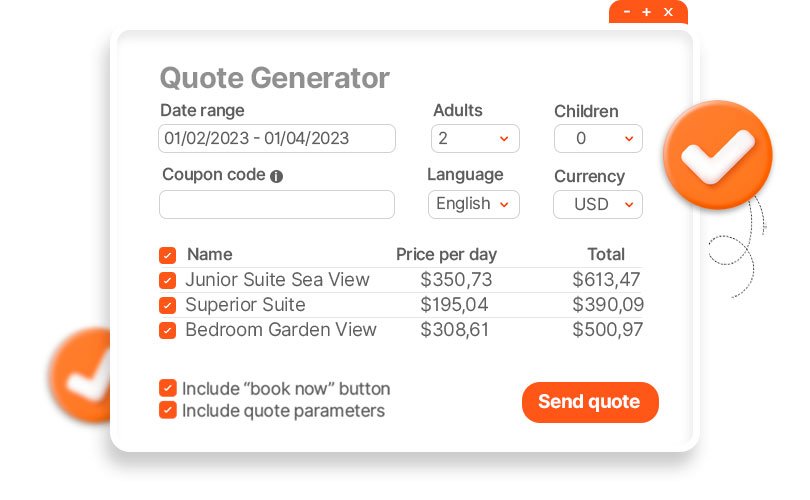Uncheck the Superior Suite checkbox
810x500 pixels.
click(x=168, y=305)
